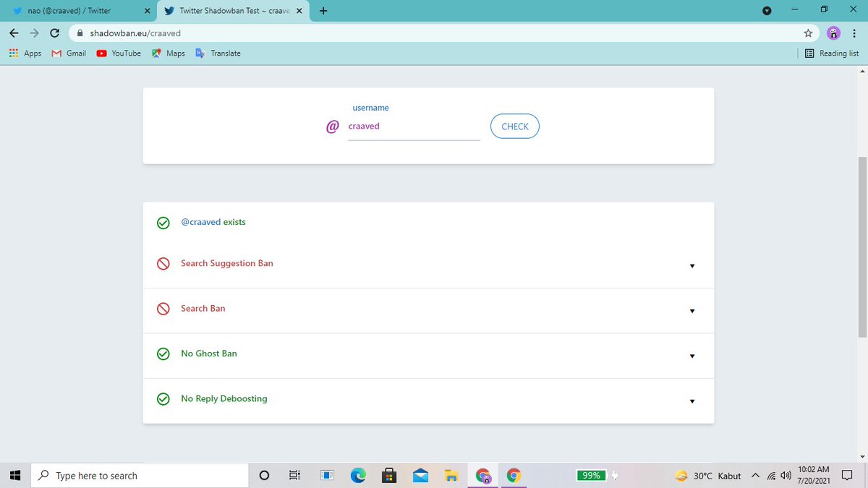
Task: Open Maps bookmark
Action: pyautogui.click(x=169, y=53)
